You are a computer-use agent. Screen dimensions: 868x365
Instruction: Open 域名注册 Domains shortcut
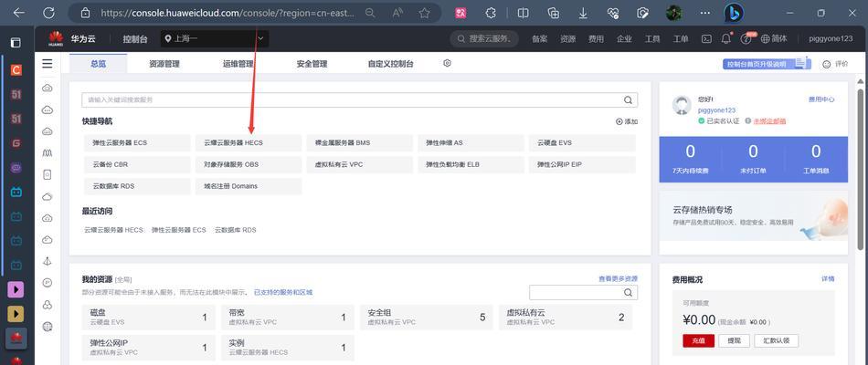249,186
